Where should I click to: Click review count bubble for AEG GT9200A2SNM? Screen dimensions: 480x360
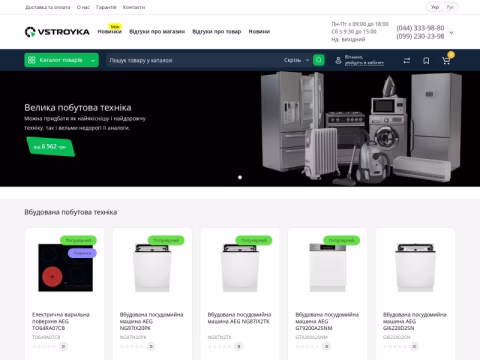point(327,346)
